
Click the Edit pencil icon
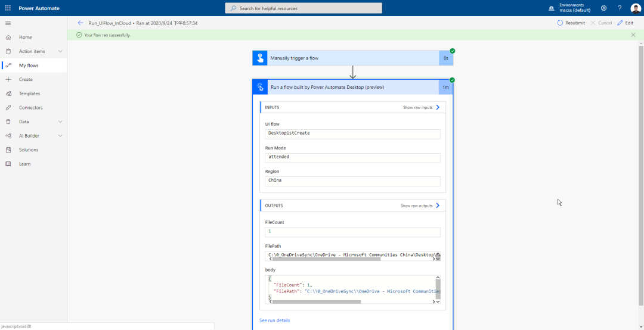pyautogui.click(x=620, y=23)
